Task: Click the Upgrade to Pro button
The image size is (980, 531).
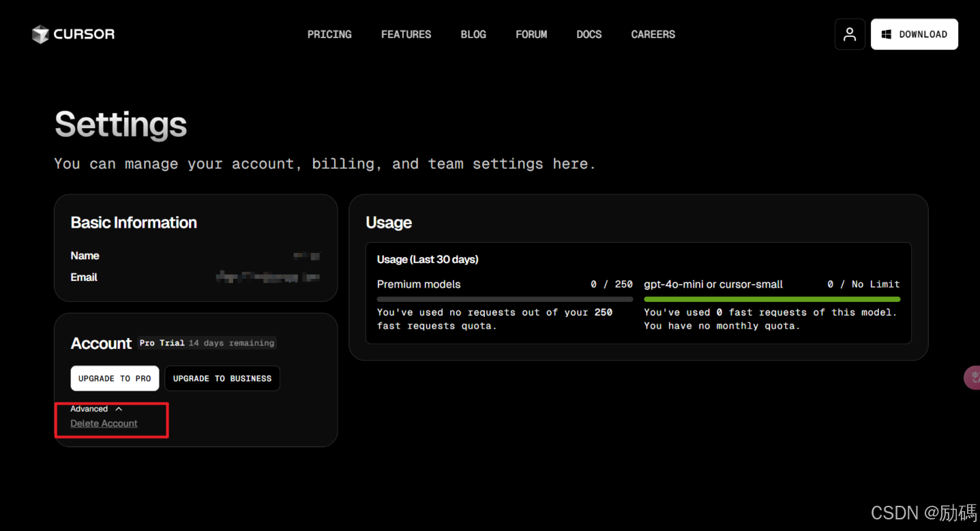Action: pos(115,378)
